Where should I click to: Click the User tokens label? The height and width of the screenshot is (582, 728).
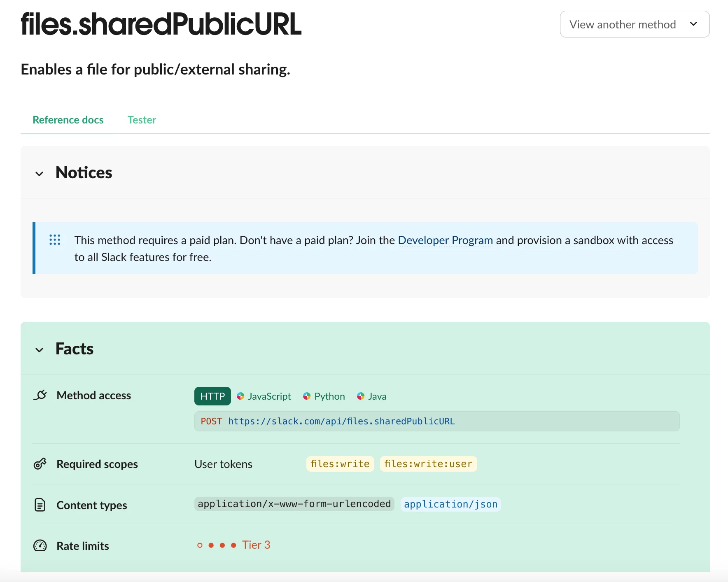(223, 464)
